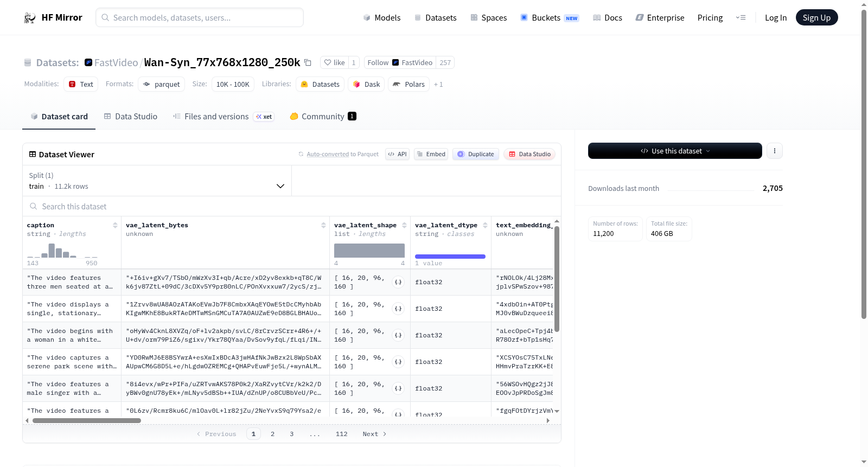The image size is (868, 467).
Task: Click the search magnifier in dataset search
Action: pos(34,206)
